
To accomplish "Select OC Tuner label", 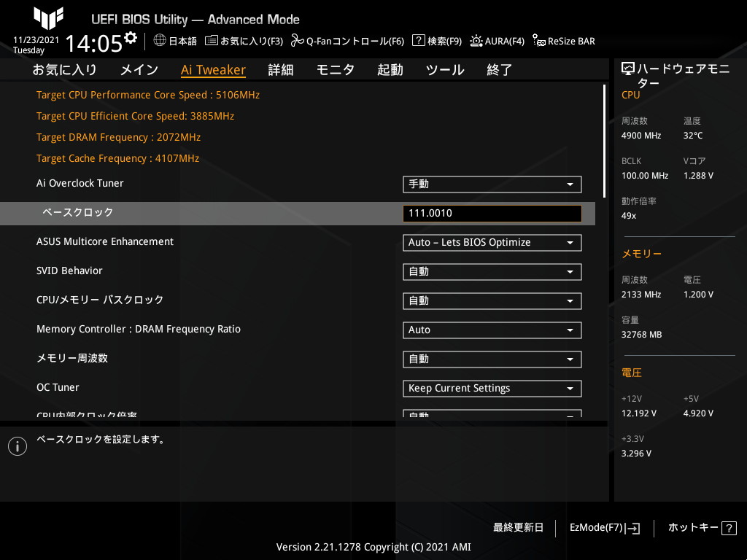I will click(58, 387).
